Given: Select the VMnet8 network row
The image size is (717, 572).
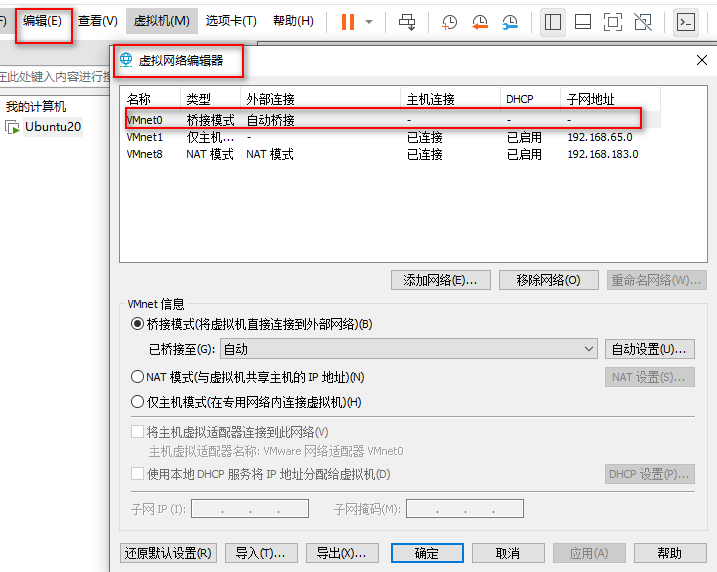Looking at the screenshot, I should coord(392,154).
